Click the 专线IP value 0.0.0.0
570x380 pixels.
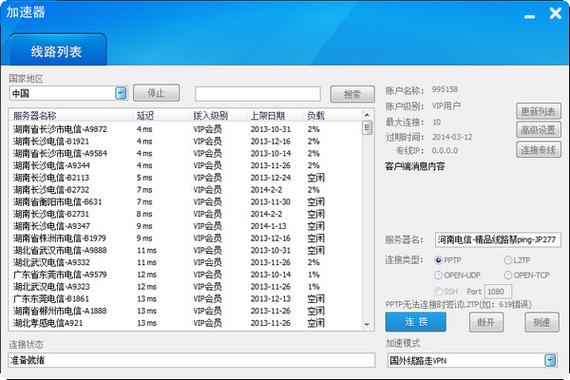pos(445,150)
